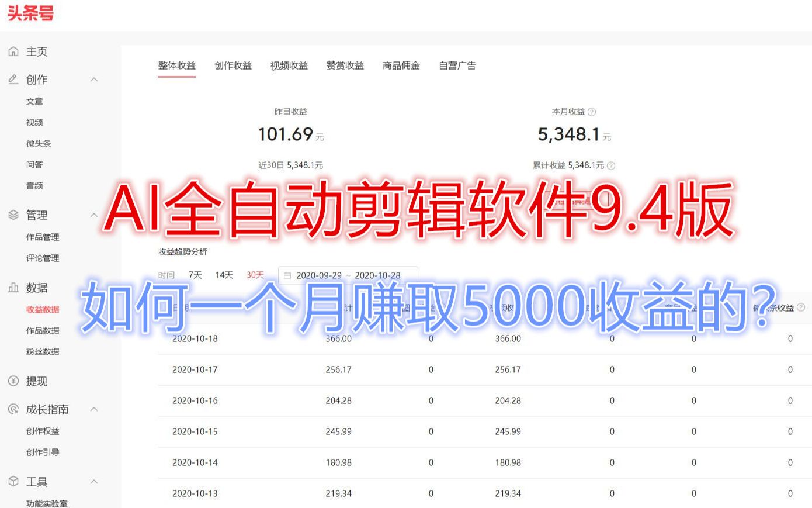812x508 pixels.
Task: Click yesterday income value 101.69
Action: pos(286,134)
